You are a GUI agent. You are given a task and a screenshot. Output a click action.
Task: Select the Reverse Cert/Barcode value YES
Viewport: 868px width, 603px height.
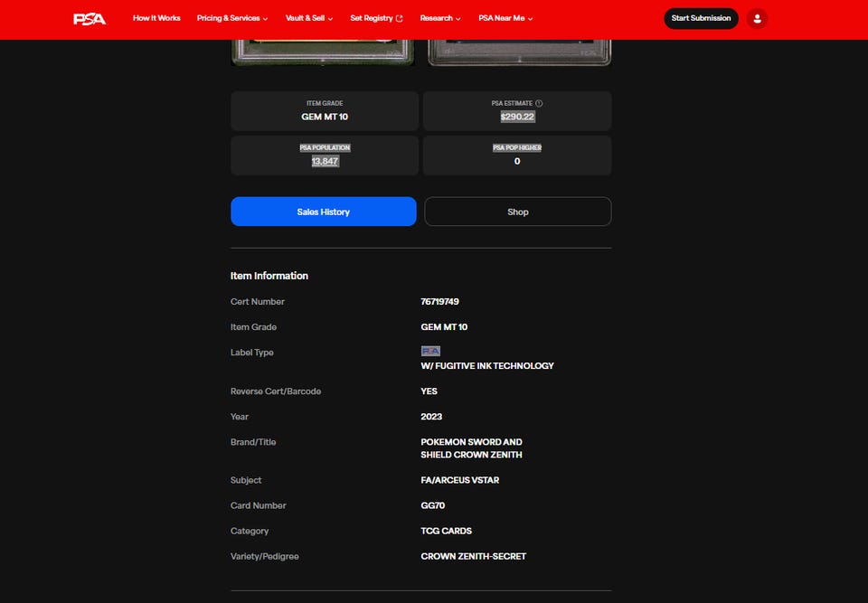click(x=429, y=391)
